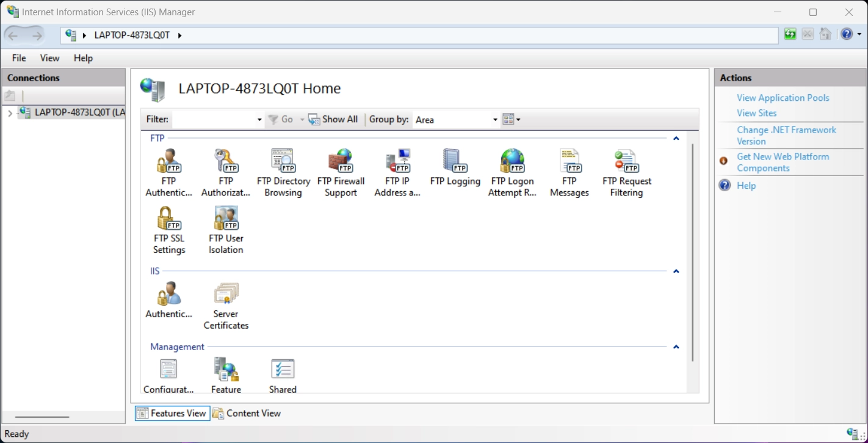Image resolution: width=868 pixels, height=443 pixels.
Task: Click the Forward navigation arrow
Action: [37, 35]
